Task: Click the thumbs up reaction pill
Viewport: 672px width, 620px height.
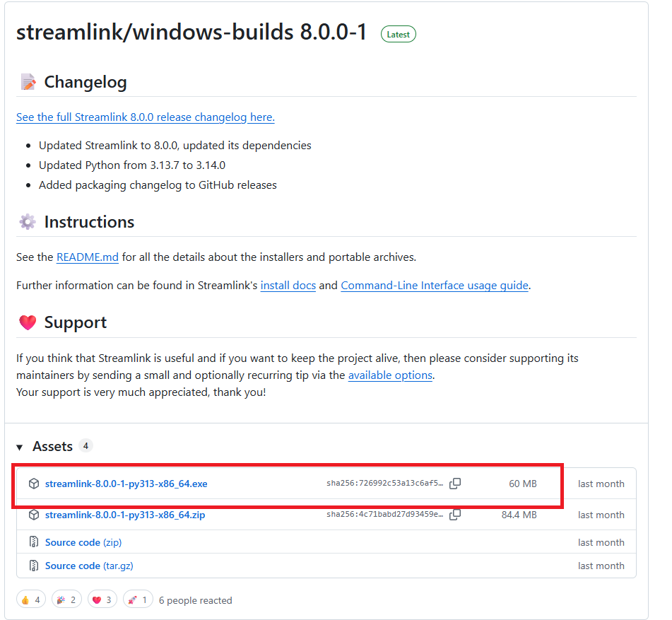Action: (30, 599)
